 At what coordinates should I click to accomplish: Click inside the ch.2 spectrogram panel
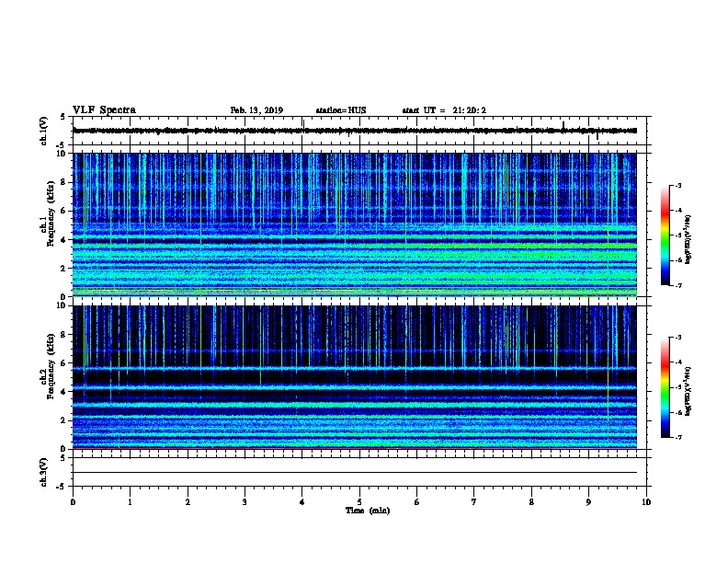coord(355,377)
